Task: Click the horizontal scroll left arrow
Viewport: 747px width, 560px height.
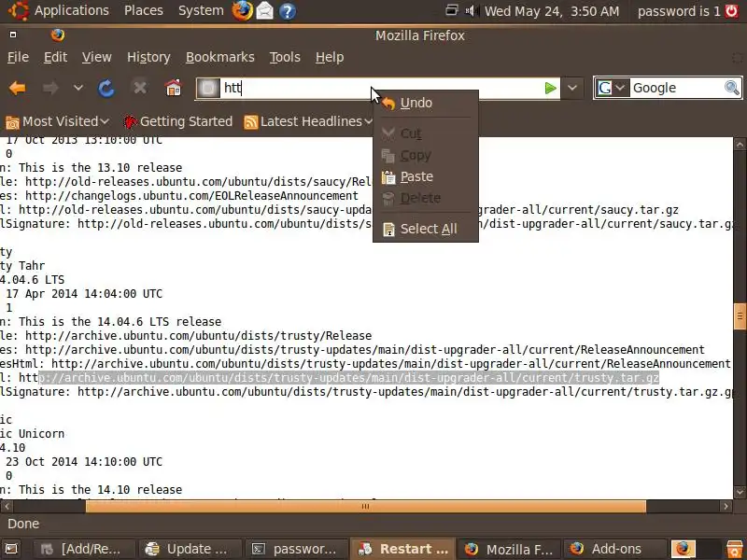Action: point(7,506)
